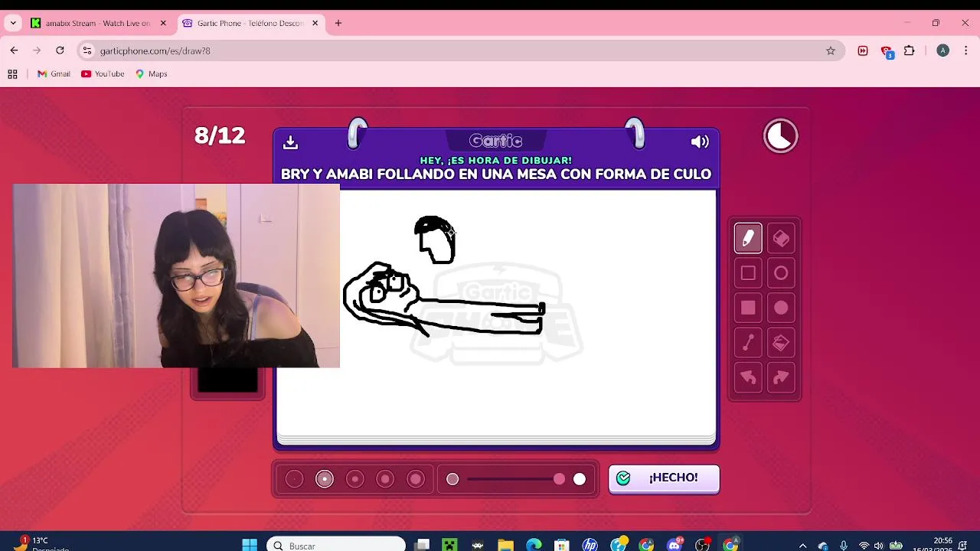980x551 pixels.
Task: Click the microphone tray icon
Action: click(844, 546)
